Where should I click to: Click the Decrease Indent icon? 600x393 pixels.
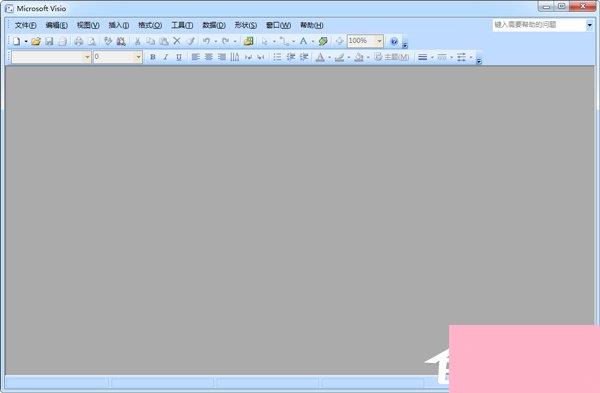pyautogui.click(x=291, y=57)
